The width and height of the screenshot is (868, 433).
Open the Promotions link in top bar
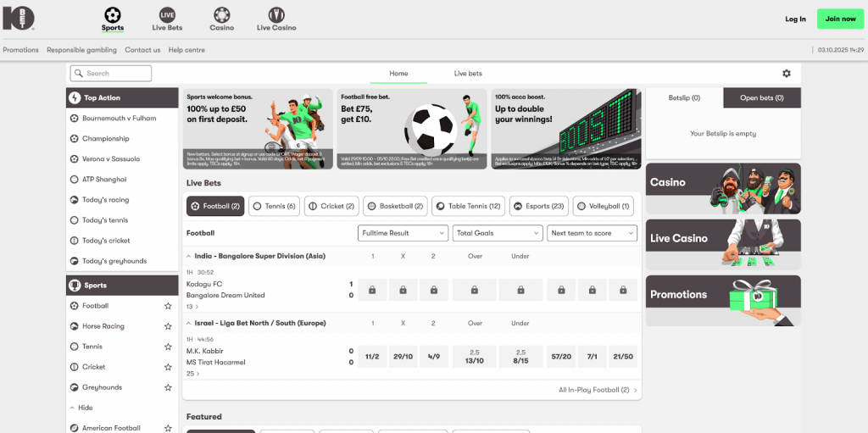[21, 50]
